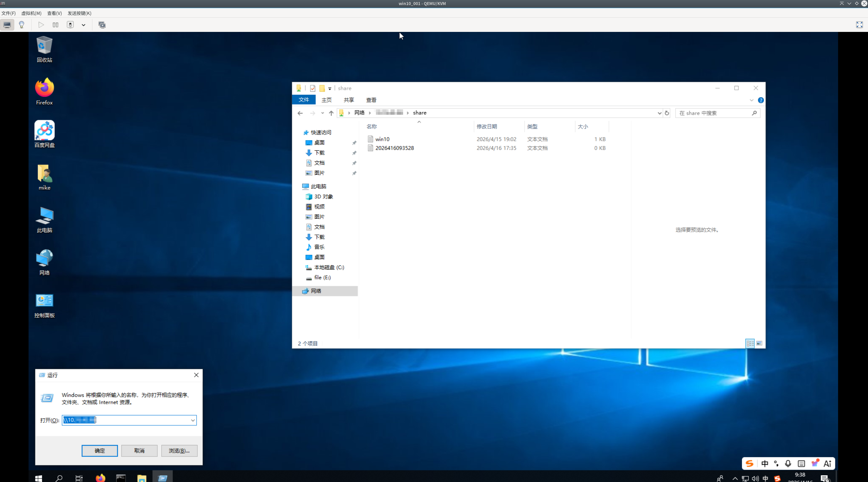
Task: Click the virt-manager pause VM icon
Action: pyautogui.click(x=55, y=25)
